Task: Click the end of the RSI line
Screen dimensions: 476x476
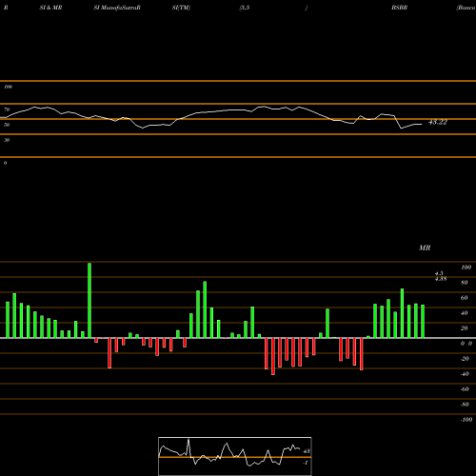Action: coord(421,124)
